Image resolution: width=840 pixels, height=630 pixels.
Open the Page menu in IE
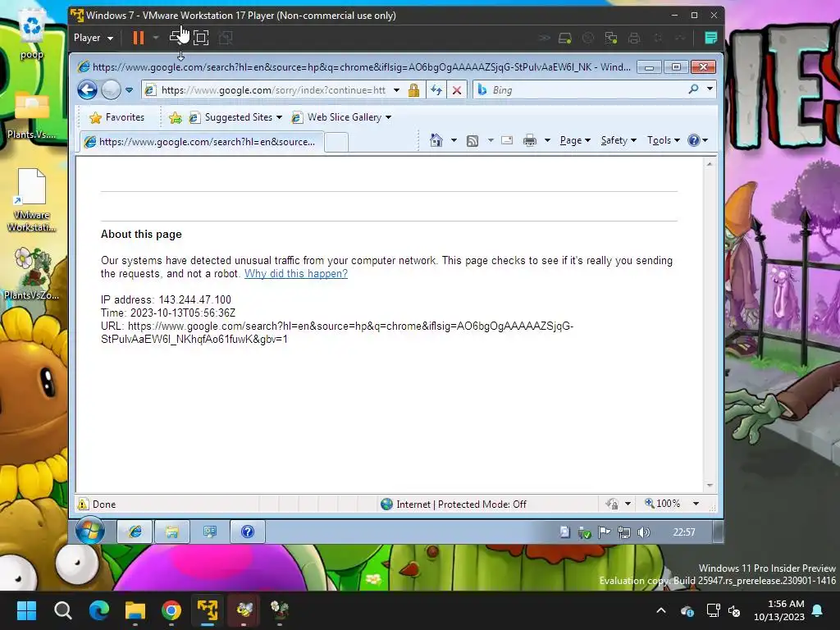(x=575, y=140)
